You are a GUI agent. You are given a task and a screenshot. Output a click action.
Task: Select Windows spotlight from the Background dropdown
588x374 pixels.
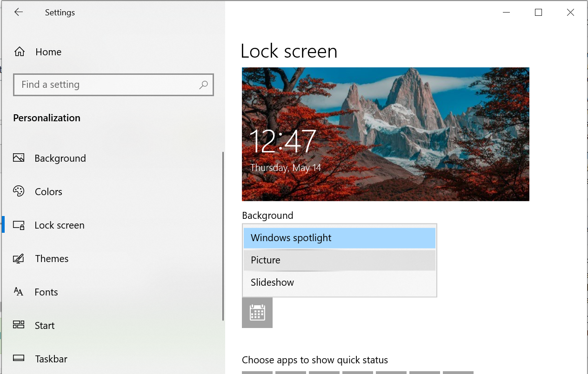339,238
